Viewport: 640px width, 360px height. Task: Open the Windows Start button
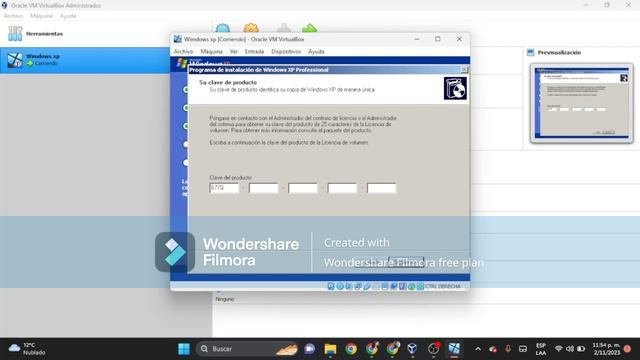(184, 349)
